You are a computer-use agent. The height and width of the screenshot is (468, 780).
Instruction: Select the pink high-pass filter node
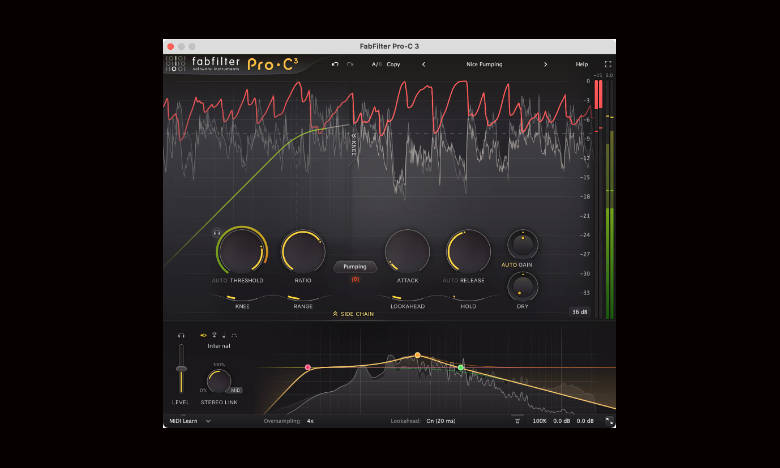coord(308,368)
